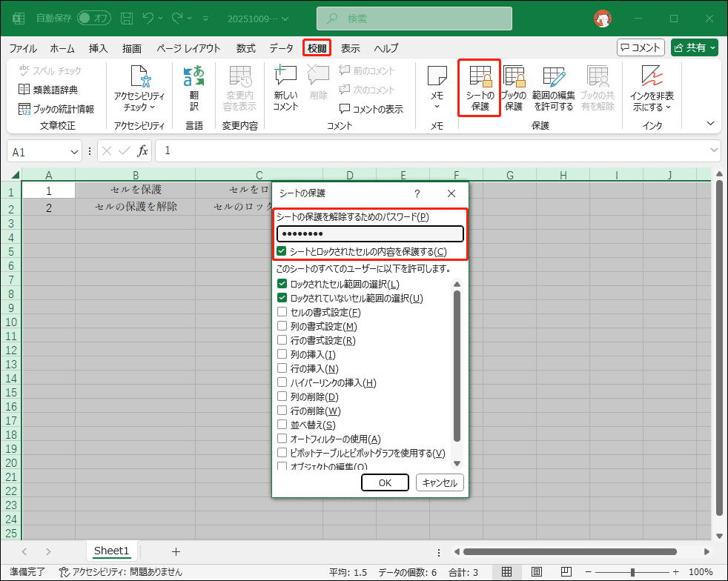Click the ブックの統計情報 icon
Viewport: 728px width, 581px height.
pos(24,109)
